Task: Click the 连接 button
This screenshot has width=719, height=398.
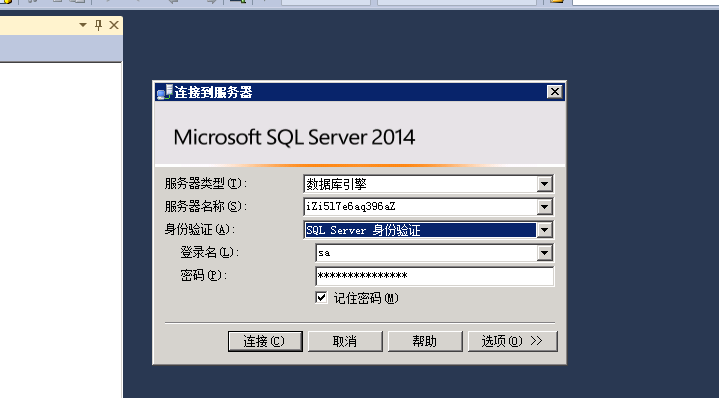Action: coord(265,341)
